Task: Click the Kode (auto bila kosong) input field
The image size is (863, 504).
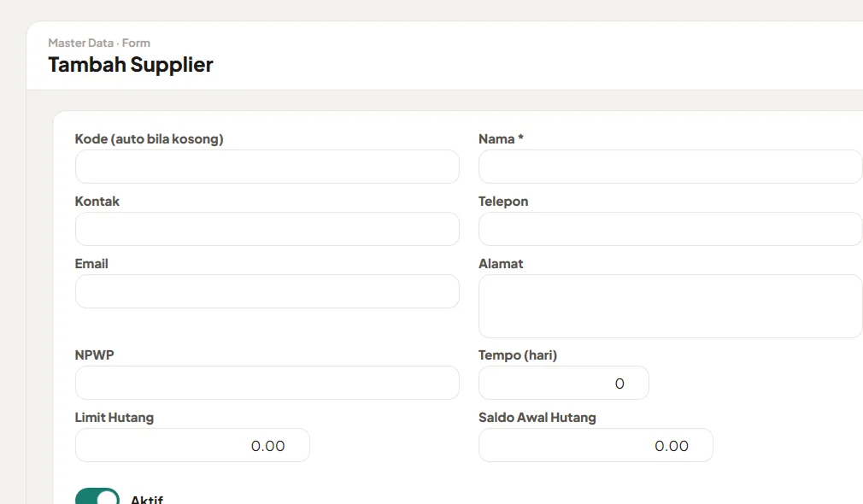Action: click(x=267, y=167)
